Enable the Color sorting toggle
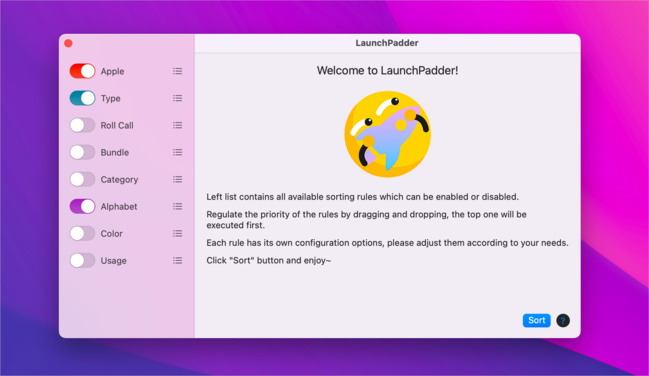Image resolution: width=649 pixels, height=376 pixels. pos(82,234)
